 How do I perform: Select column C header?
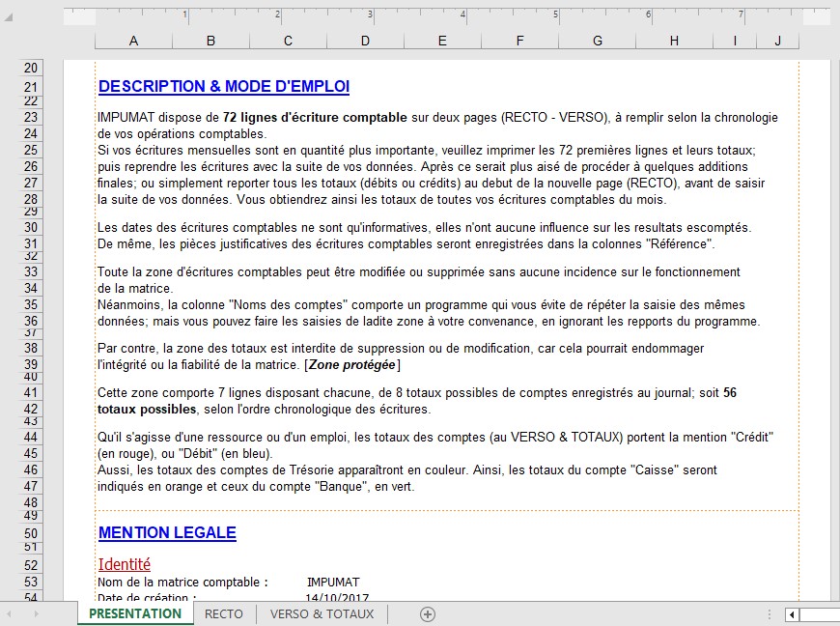click(x=288, y=41)
